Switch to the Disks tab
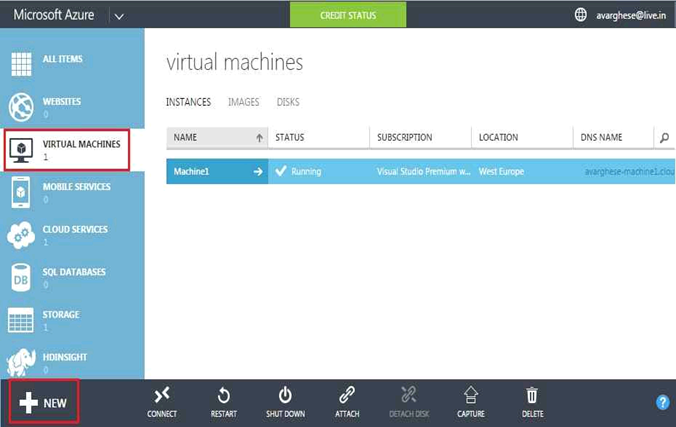The image size is (676, 427). pyautogui.click(x=288, y=102)
